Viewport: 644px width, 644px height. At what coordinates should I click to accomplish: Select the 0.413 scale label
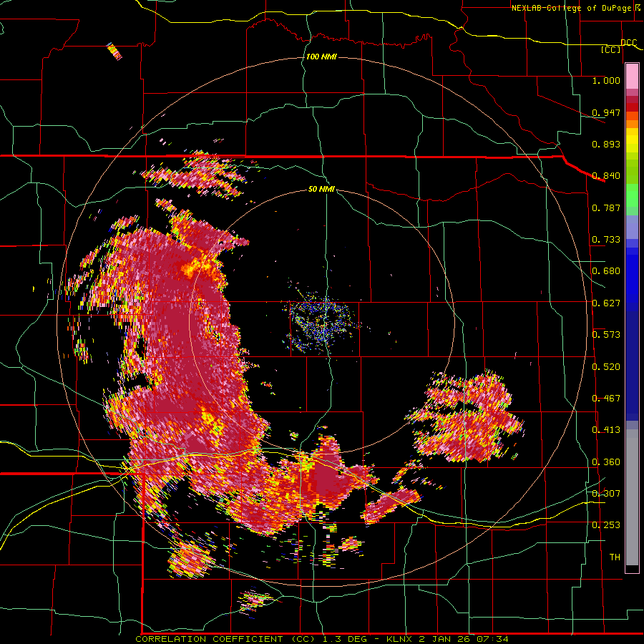tap(606, 430)
